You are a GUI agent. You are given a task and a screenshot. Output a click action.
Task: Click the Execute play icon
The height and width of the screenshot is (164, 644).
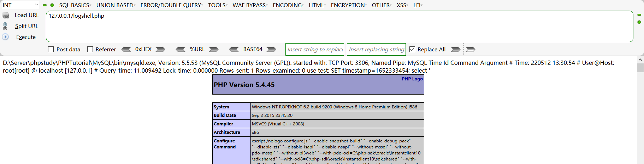(5, 37)
